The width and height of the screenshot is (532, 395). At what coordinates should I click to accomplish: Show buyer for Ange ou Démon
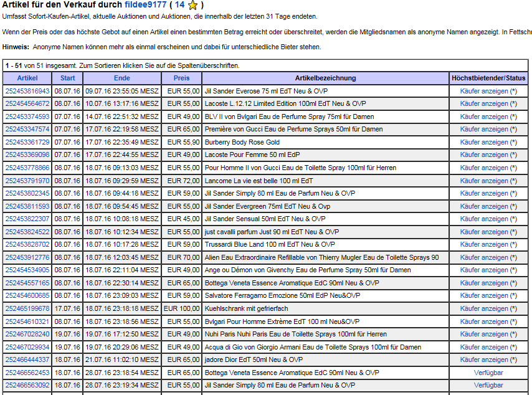pyautogui.click(x=484, y=270)
